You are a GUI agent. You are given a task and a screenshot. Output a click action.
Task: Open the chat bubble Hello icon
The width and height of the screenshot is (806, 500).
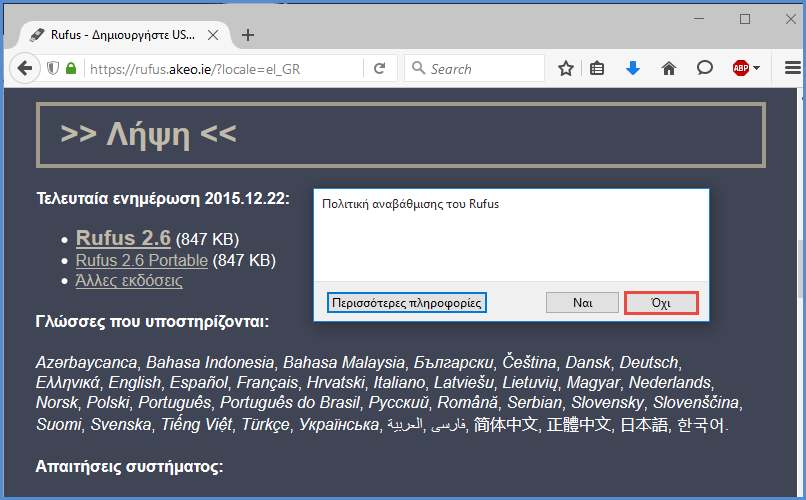pyautogui.click(x=705, y=68)
